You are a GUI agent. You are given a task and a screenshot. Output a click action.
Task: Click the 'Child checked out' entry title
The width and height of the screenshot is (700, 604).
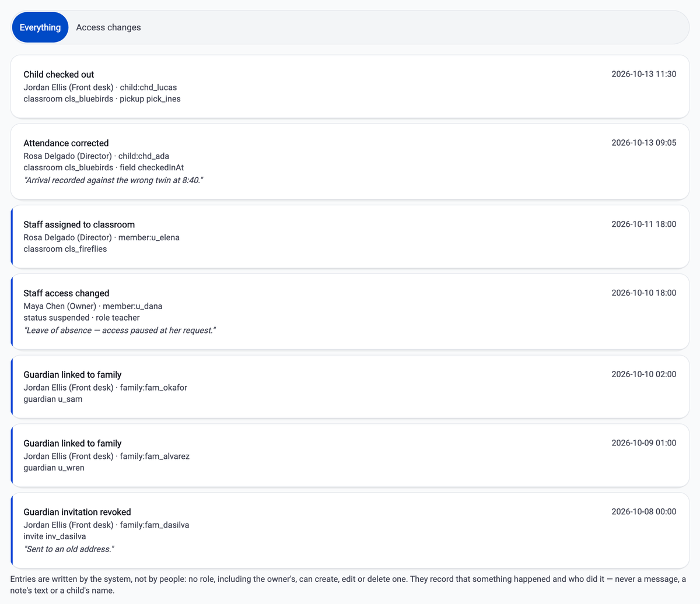[x=59, y=75]
